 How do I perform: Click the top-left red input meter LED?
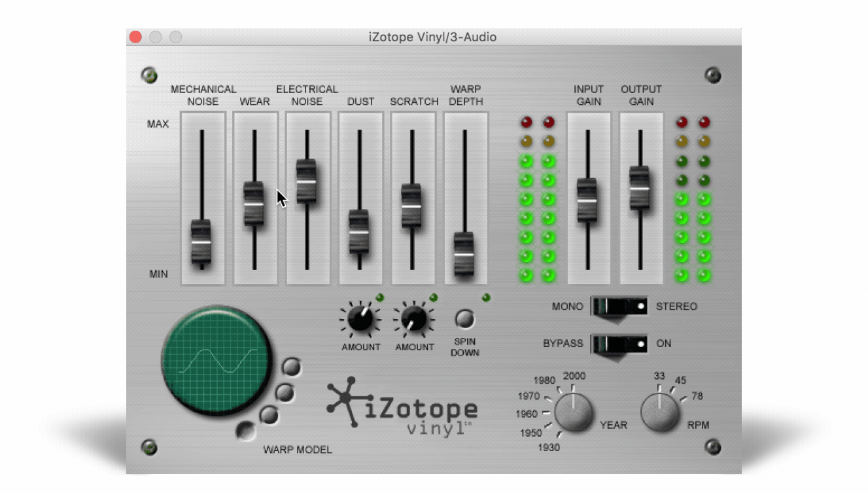click(527, 122)
